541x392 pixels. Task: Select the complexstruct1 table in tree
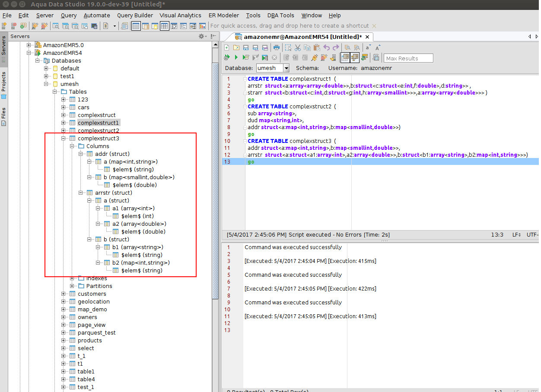coord(98,123)
